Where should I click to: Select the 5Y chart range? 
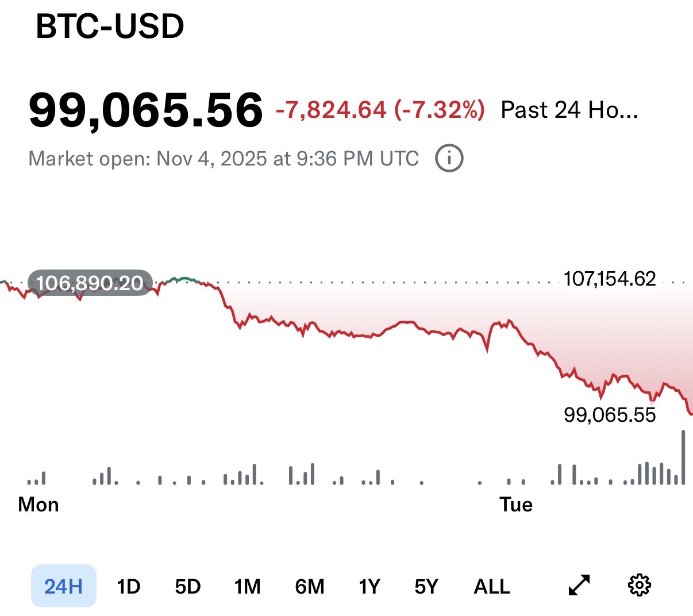pyautogui.click(x=426, y=586)
